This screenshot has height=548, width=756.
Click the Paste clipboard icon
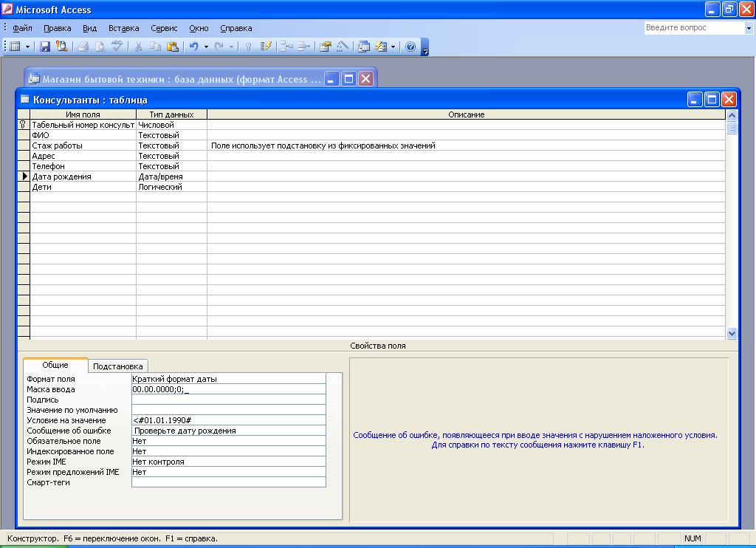pyautogui.click(x=173, y=47)
